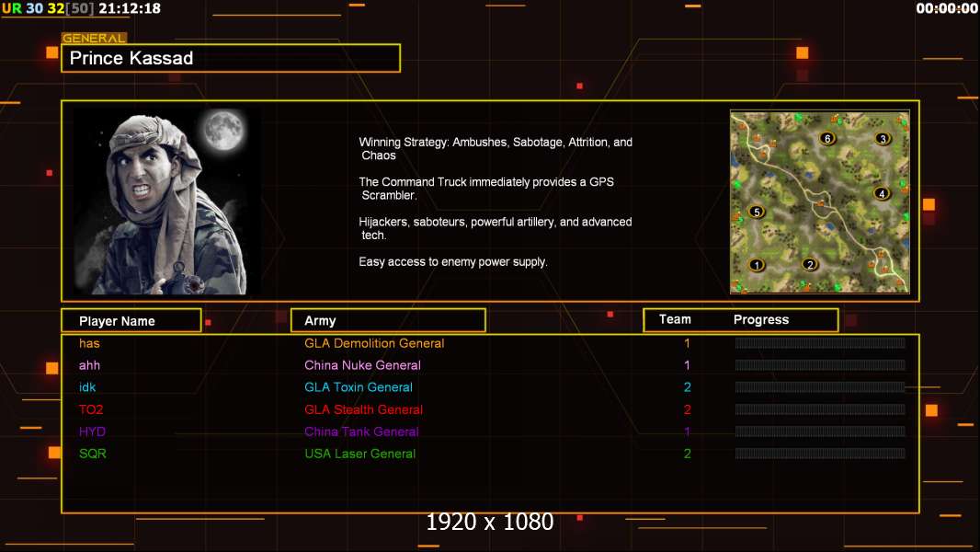Click team number for player ahh
The image size is (980, 552).
pyautogui.click(x=687, y=365)
